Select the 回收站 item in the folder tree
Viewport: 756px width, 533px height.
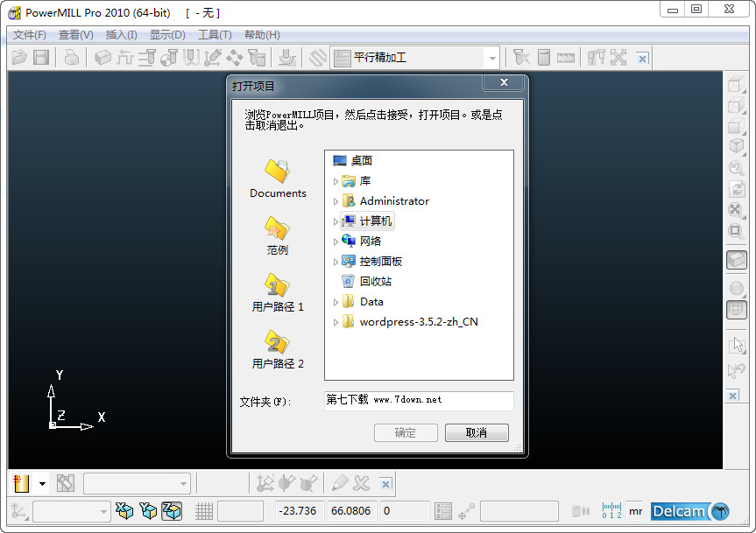coord(367,282)
